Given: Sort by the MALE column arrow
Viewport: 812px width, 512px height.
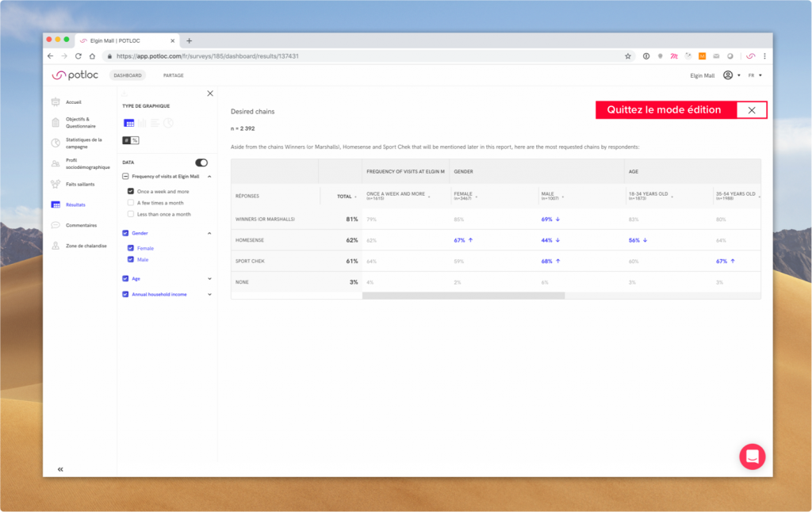Looking at the screenshot, I should coord(563,197).
